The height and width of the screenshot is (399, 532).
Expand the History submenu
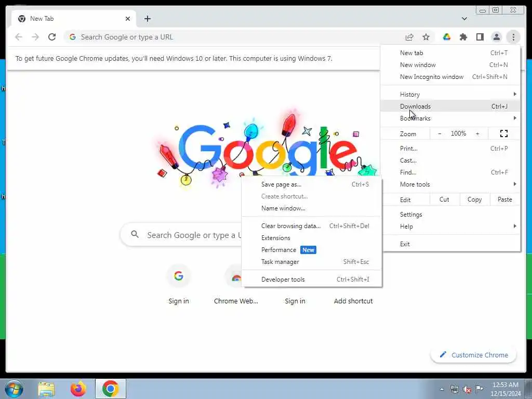point(450,95)
